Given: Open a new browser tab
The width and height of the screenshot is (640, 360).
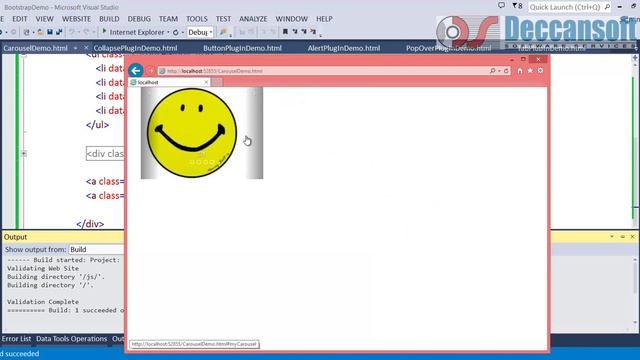Looking at the screenshot, I should (x=217, y=82).
